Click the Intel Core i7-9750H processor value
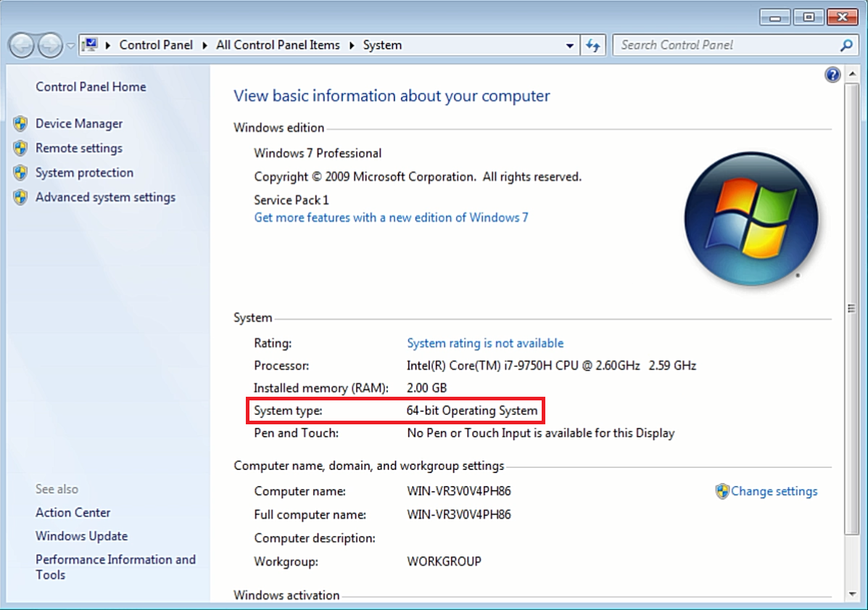 pyautogui.click(x=551, y=366)
